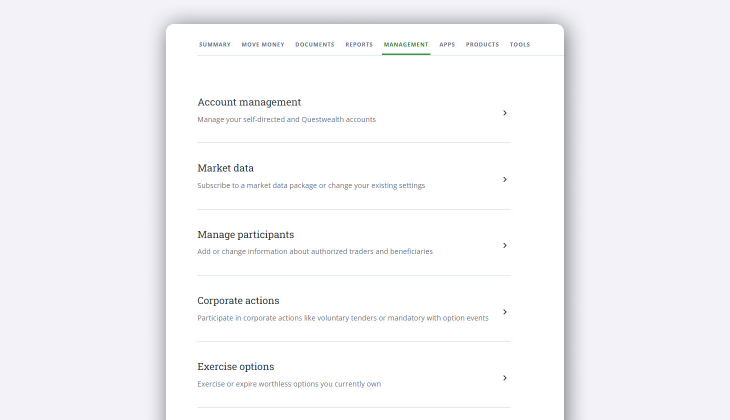Select the Reports tab
The height and width of the screenshot is (420, 730).
click(x=359, y=45)
